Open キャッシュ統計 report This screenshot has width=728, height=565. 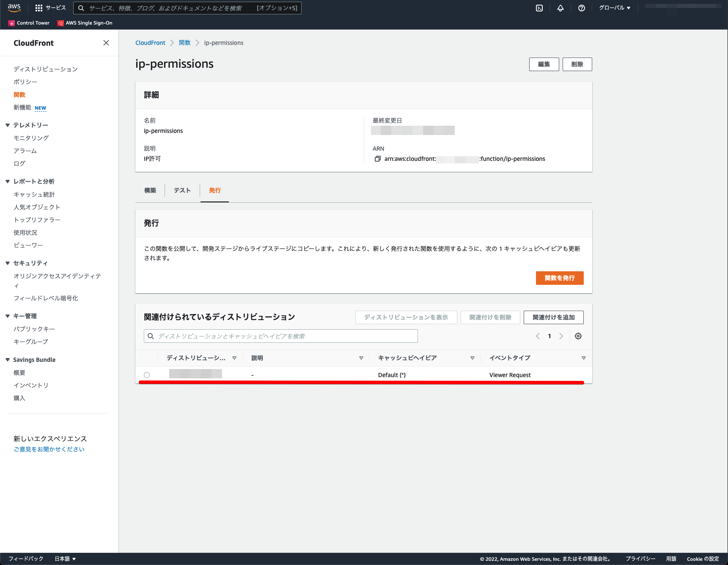point(34,194)
